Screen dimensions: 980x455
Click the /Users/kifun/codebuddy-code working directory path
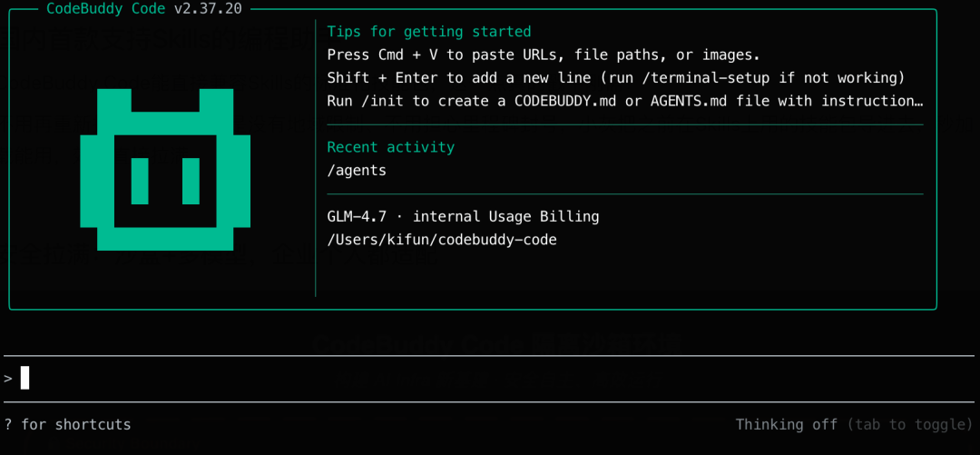(442, 240)
